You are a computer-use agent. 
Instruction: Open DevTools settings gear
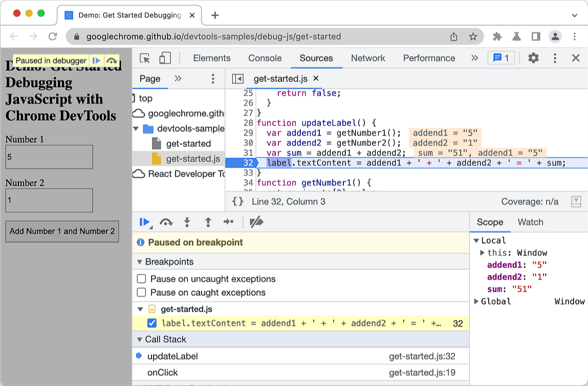(x=533, y=58)
